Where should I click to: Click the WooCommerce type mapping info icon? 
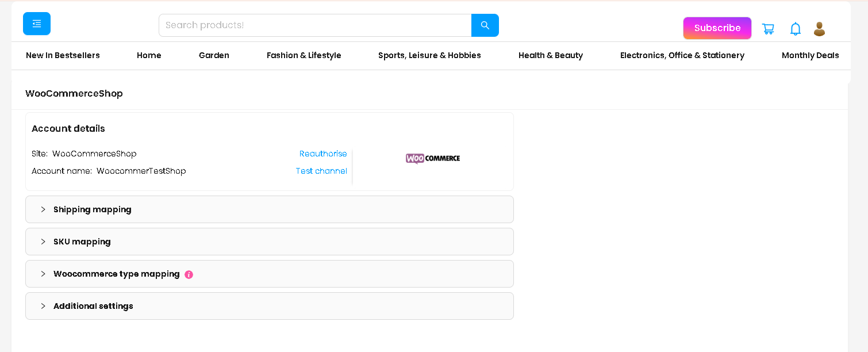(x=189, y=274)
